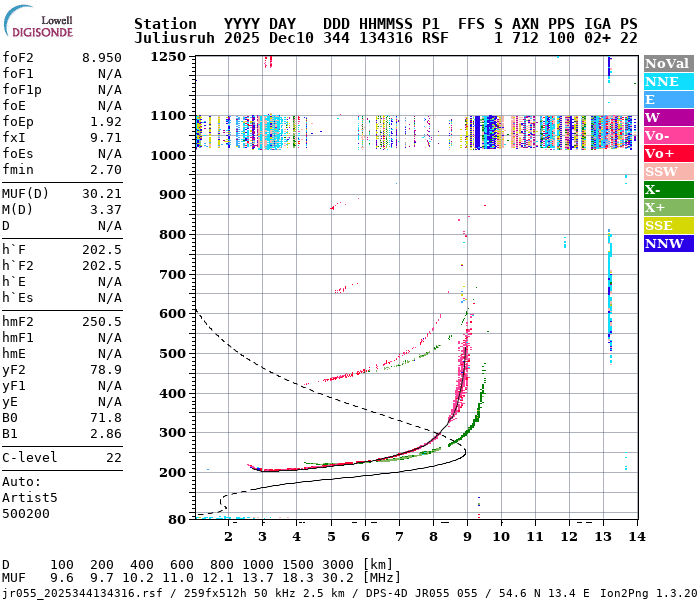Select the SSE yellow legend swatch
Image resolution: width=700 pixels, height=600 pixels.
tap(668, 225)
